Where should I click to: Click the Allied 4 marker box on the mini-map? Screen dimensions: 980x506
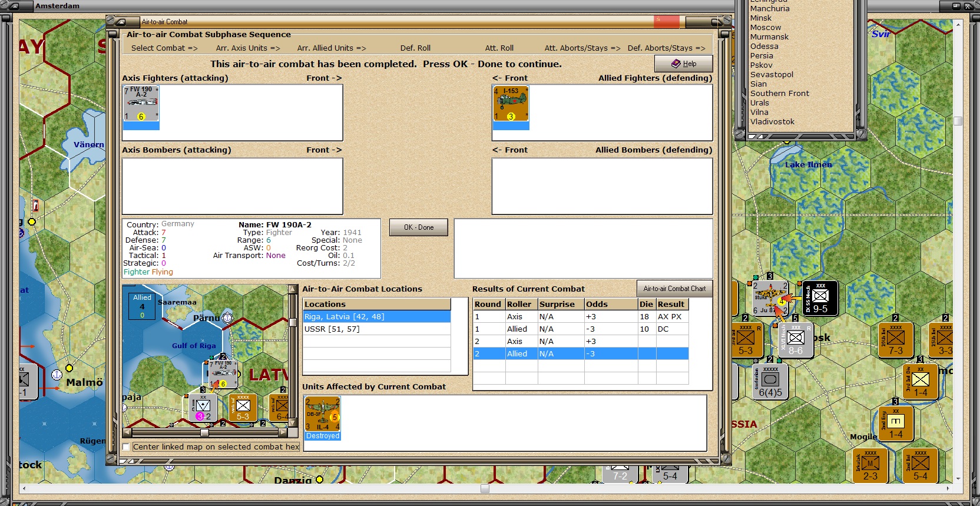point(142,306)
